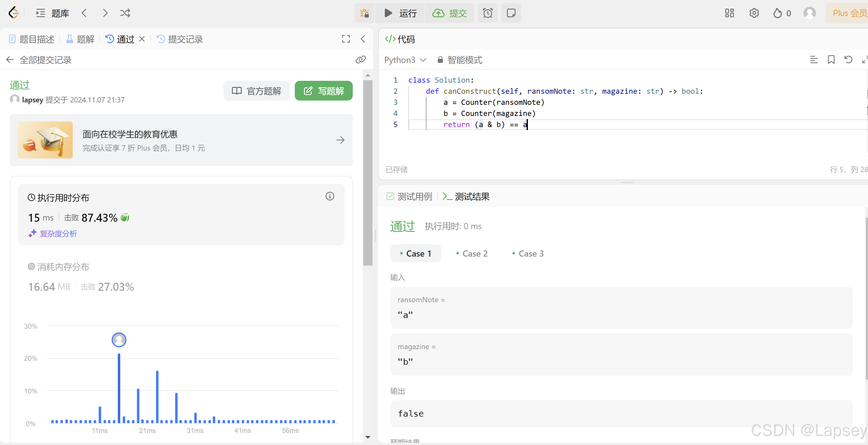
Task: Click the format code lines icon
Action: coord(814,60)
